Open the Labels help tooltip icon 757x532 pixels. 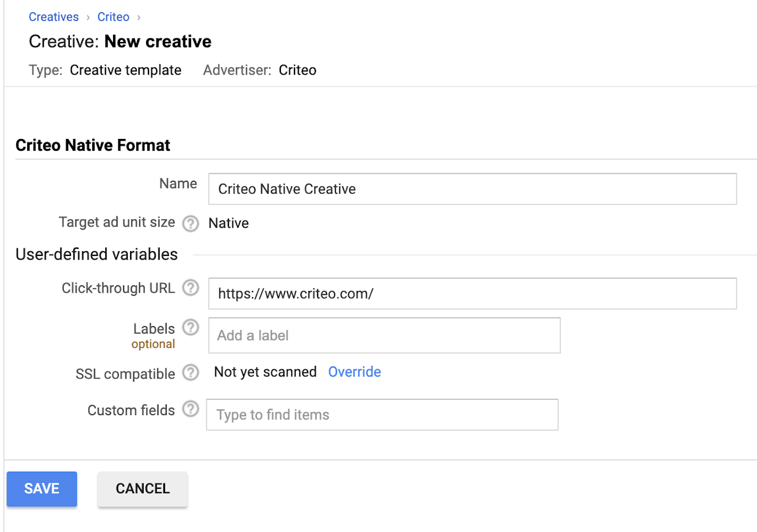coord(190,327)
